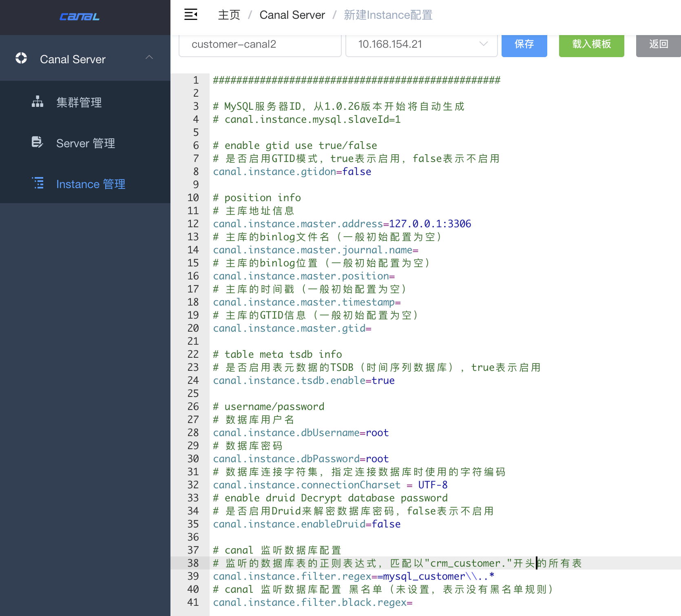Open the 10.168.154.21 server dropdown
The image size is (681, 616).
[x=421, y=44]
